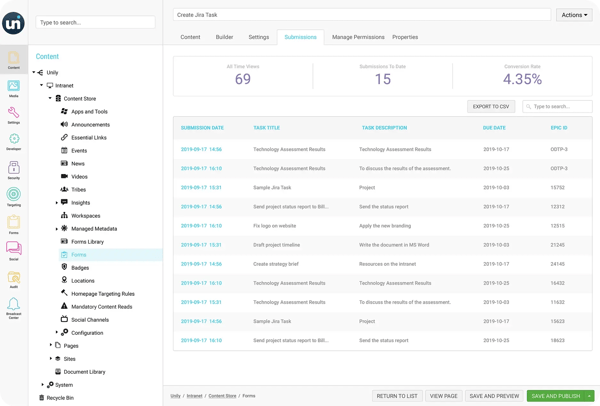The width and height of the screenshot is (600, 406).
Task: Select the Forms Library tree item
Action: tap(87, 241)
